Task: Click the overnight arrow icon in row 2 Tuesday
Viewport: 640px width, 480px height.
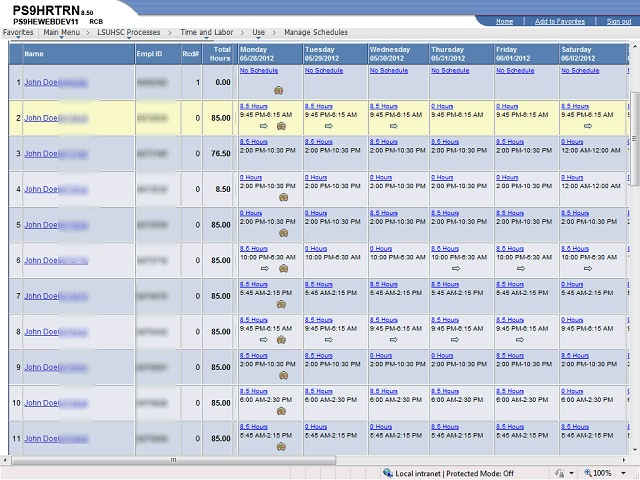Action: pos(329,126)
